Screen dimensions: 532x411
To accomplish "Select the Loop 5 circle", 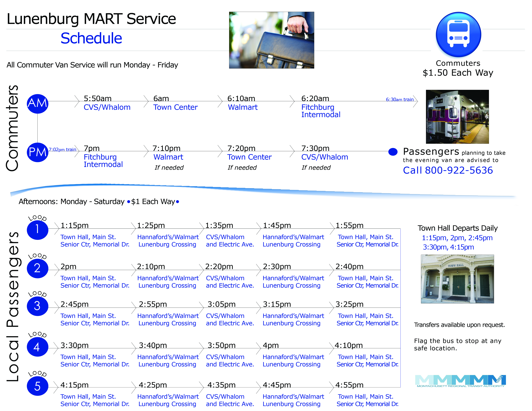I will (x=37, y=386).
